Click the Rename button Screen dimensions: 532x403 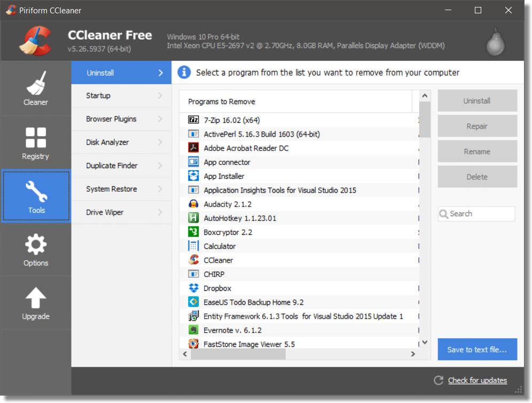point(477,152)
